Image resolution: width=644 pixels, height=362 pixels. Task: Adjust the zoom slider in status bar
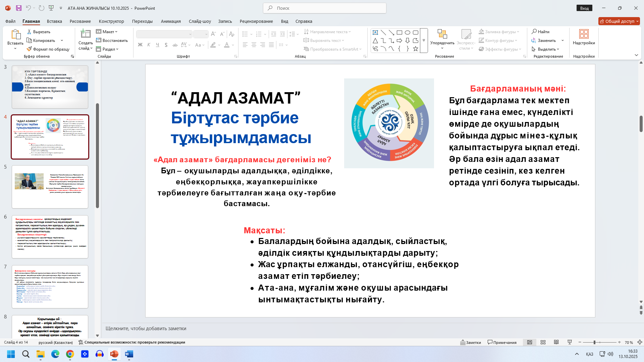[x=594, y=342]
